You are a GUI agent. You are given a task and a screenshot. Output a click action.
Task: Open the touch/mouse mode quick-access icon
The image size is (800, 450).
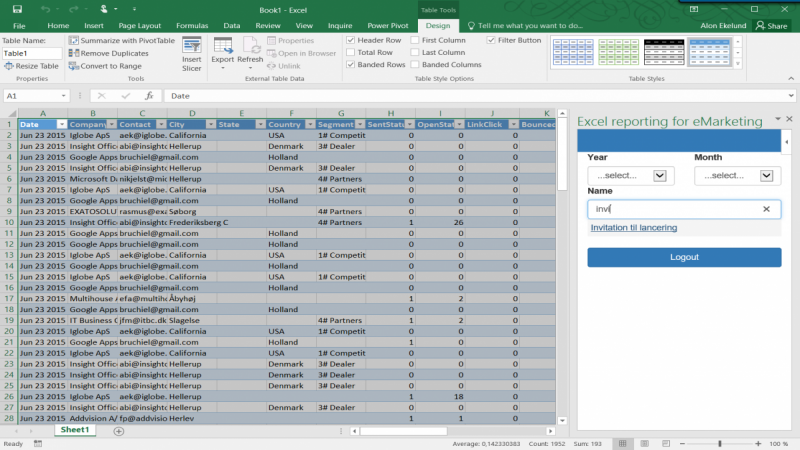point(104,9)
